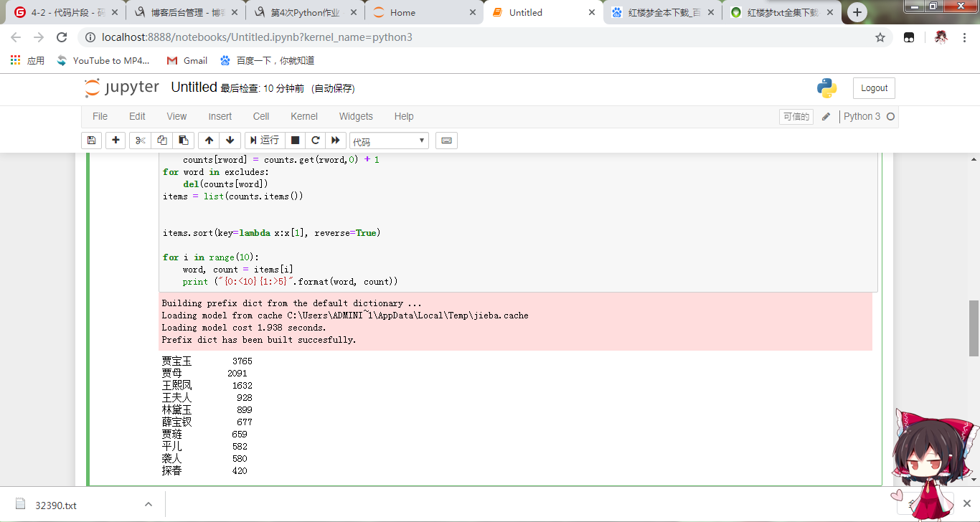980x522 pixels.
Task: Run the cell with 运行 button
Action: (x=265, y=141)
